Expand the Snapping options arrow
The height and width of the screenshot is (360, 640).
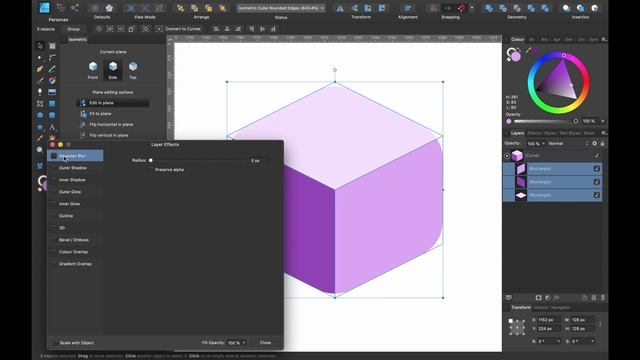click(x=472, y=8)
